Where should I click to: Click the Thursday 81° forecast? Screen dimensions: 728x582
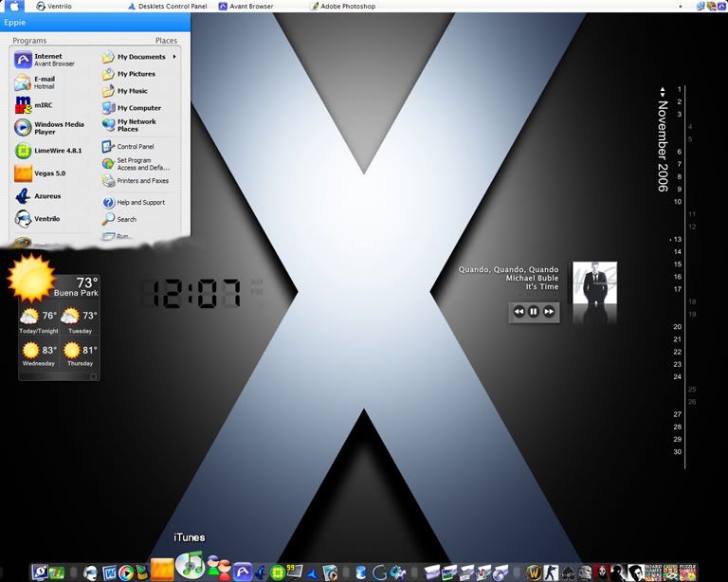80,355
